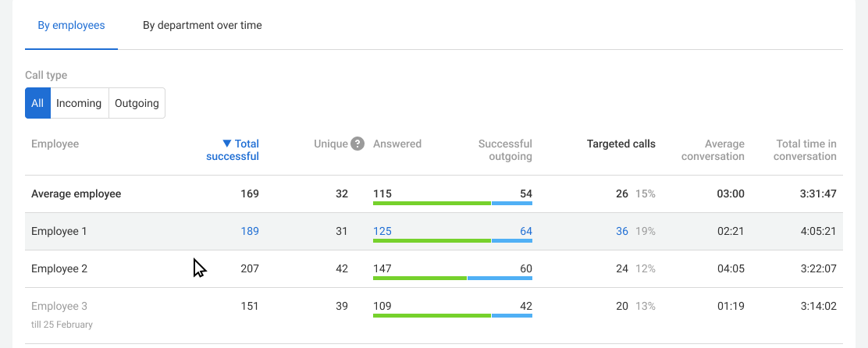Sort by Targeted calls column header
The width and height of the screenshot is (868, 348).
point(621,144)
